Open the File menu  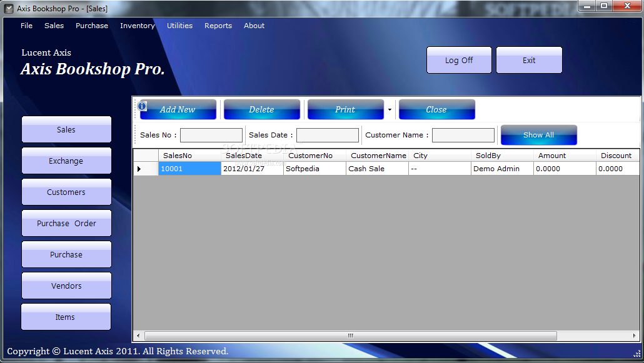[x=26, y=26]
